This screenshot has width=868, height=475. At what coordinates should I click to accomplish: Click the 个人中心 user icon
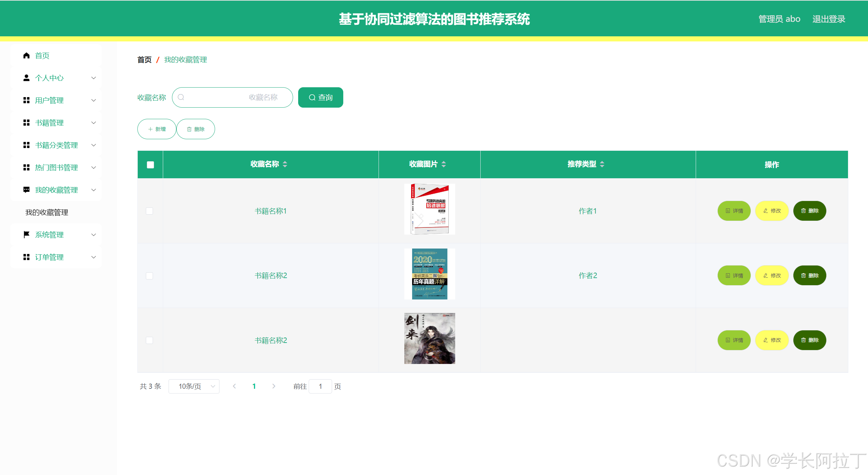tap(27, 78)
